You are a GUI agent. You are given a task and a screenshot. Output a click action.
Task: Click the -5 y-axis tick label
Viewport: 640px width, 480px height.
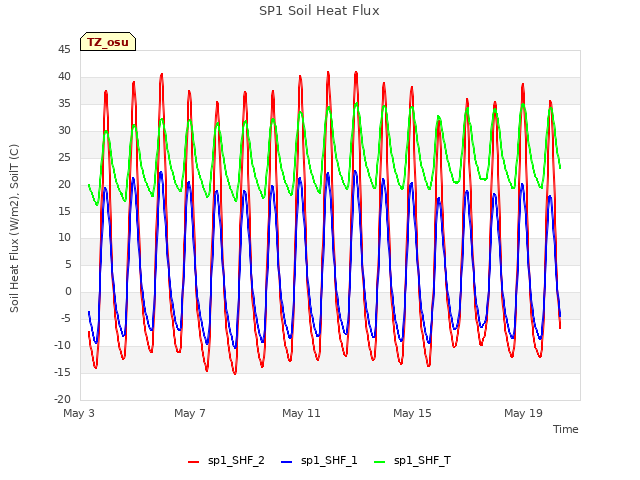tap(66, 318)
